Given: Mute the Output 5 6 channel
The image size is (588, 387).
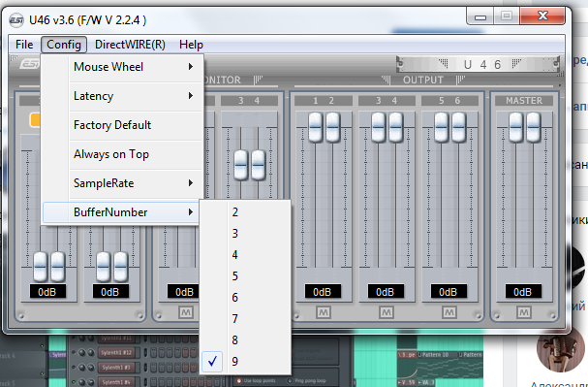Looking at the screenshot, I should click(449, 312).
